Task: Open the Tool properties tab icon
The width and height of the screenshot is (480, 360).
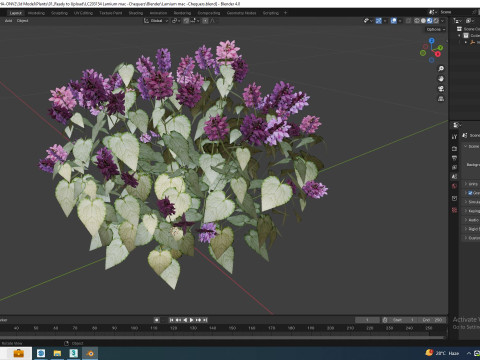Action: tap(454, 137)
